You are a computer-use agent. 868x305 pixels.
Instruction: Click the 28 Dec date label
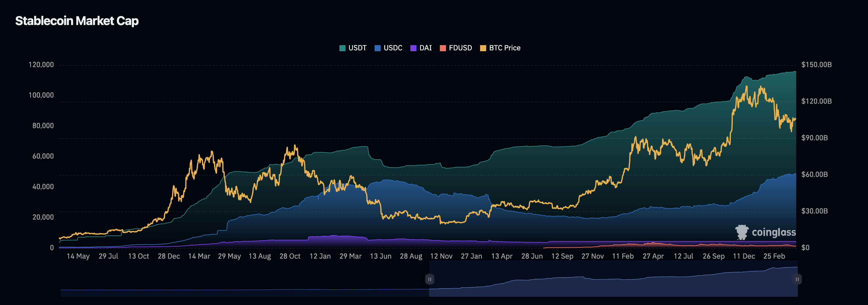(x=169, y=256)
